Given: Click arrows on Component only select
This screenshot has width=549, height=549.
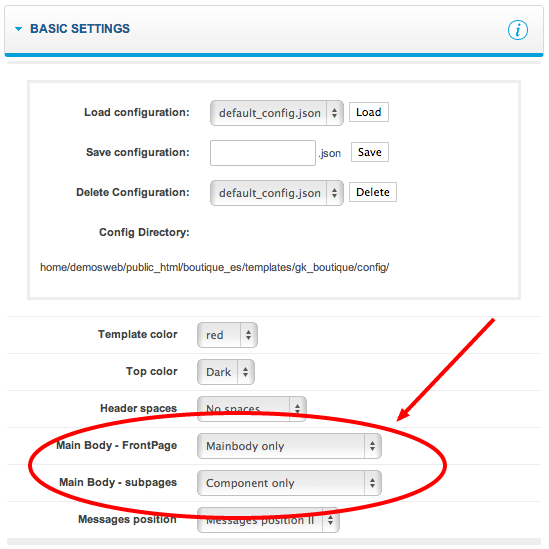Looking at the screenshot, I should pyautogui.click(x=373, y=483).
